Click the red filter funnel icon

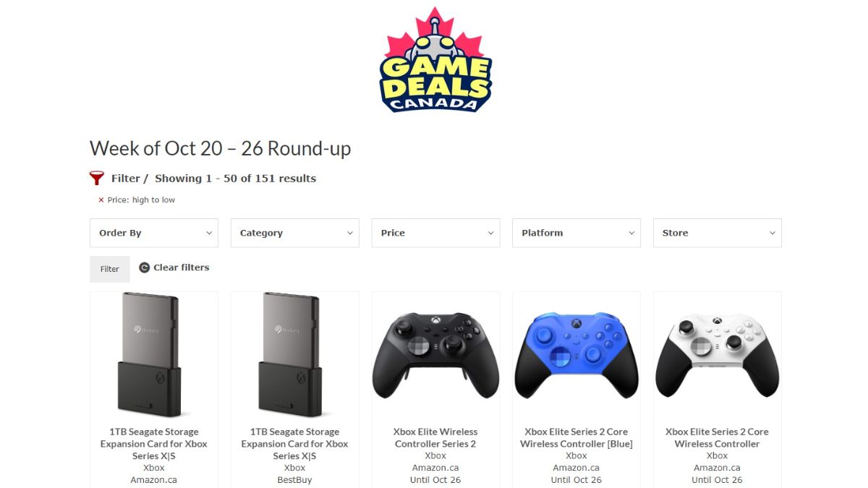96,177
